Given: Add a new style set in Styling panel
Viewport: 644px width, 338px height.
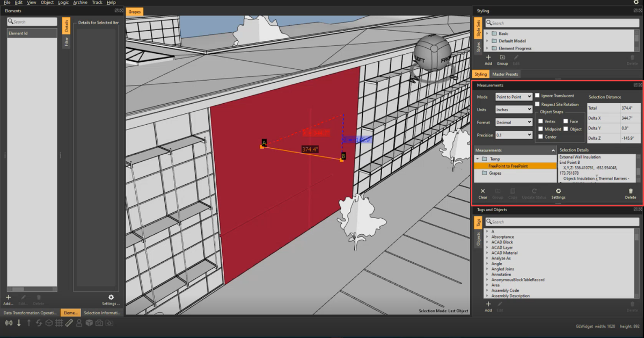Looking at the screenshot, I should click(488, 60).
